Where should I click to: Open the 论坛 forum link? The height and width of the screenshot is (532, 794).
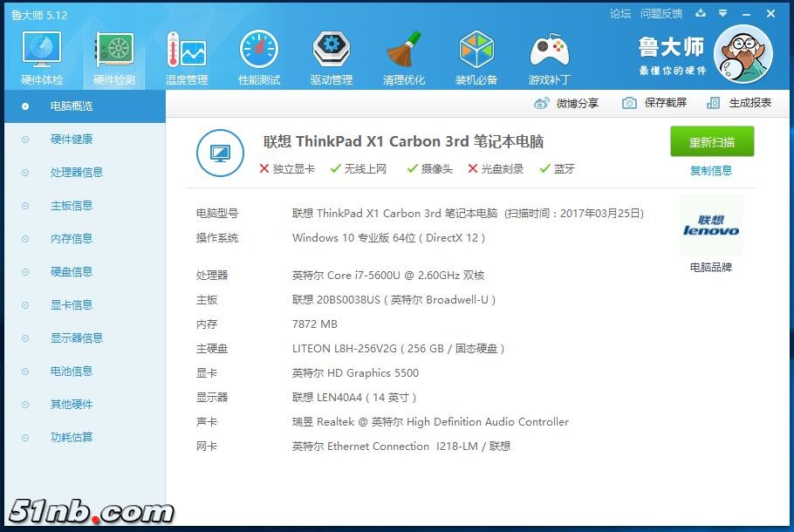[x=620, y=14]
